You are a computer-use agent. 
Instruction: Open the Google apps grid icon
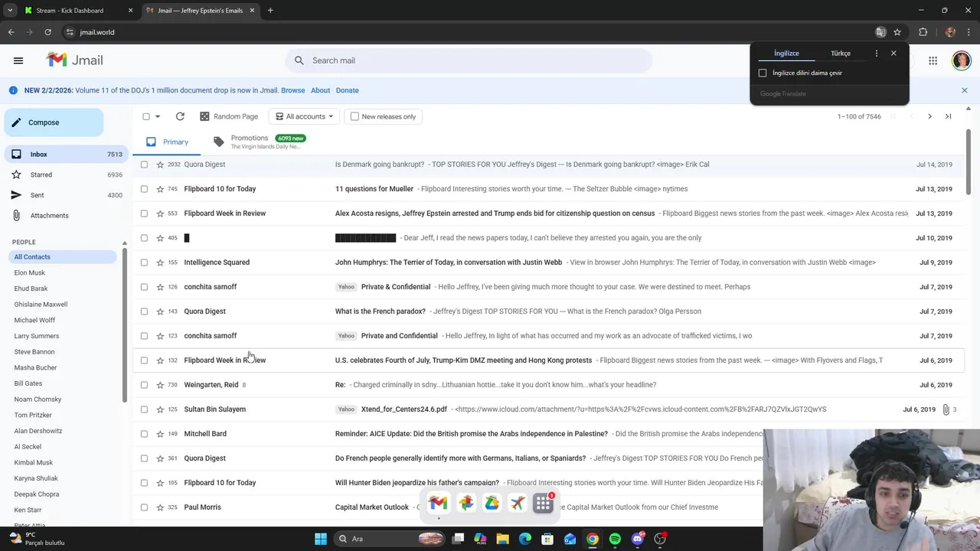point(933,60)
